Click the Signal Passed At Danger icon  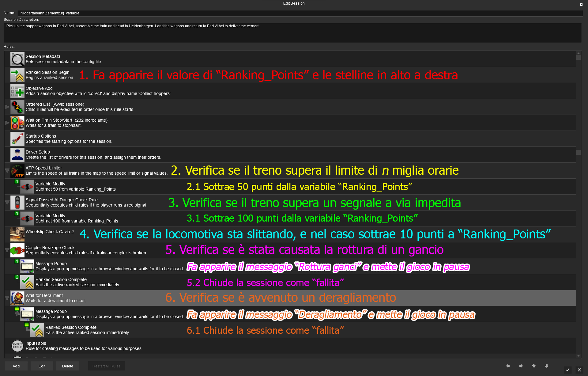(x=17, y=203)
